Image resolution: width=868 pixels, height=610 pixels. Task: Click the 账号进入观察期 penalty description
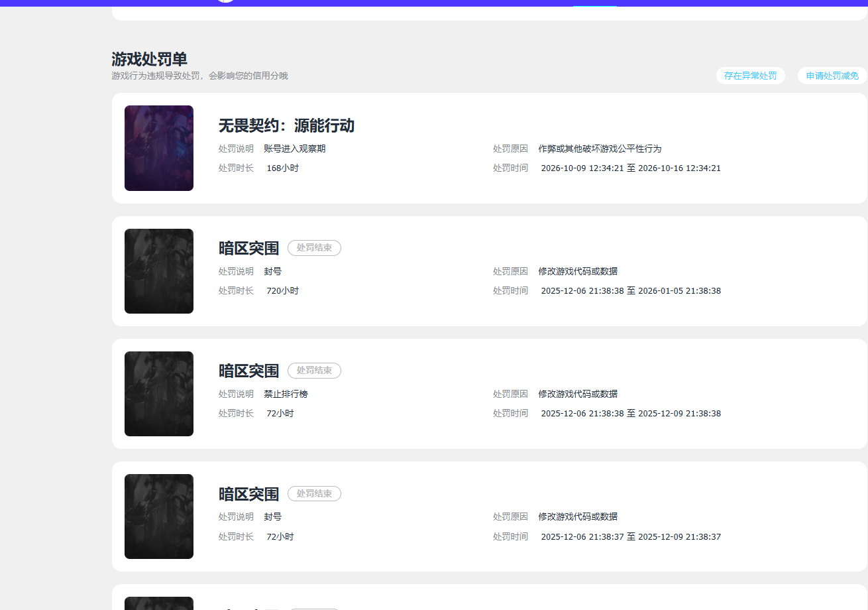pyautogui.click(x=295, y=149)
